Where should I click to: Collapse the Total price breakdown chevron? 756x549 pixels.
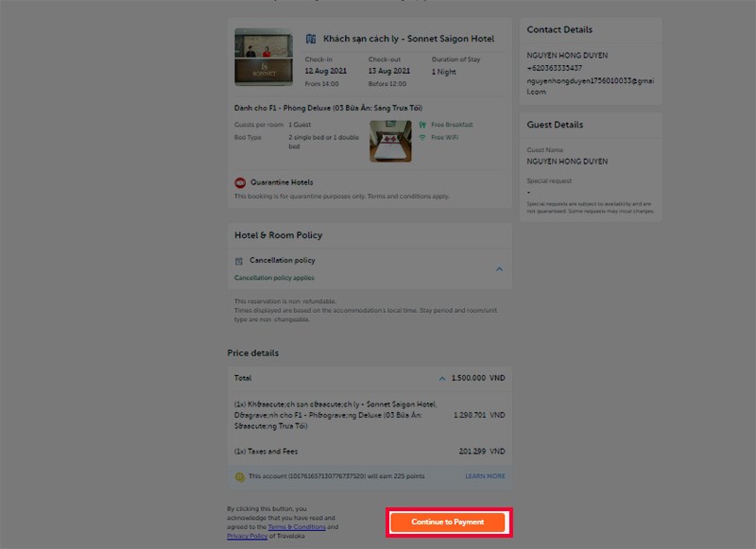(x=442, y=379)
